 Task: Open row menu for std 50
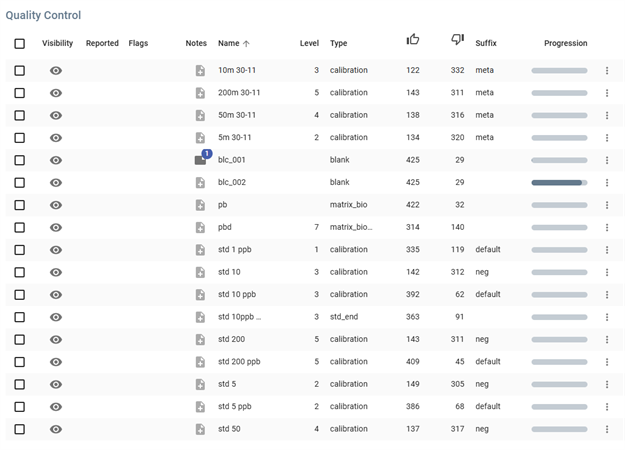[x=606, y=429]
